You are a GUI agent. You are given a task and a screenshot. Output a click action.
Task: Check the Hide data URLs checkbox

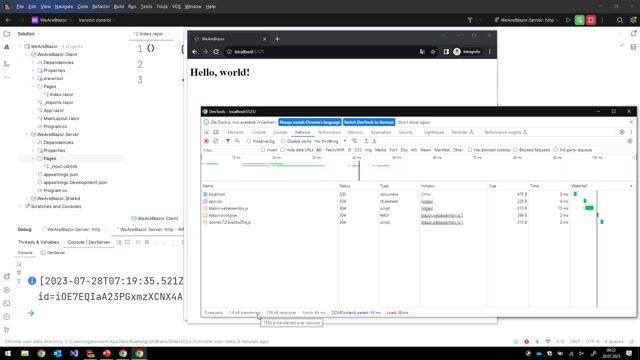pos(282,150)
